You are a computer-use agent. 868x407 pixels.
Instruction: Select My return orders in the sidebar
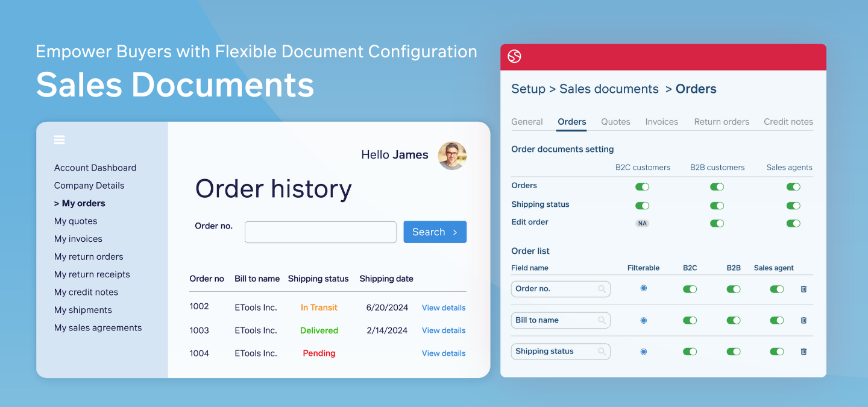click(x=89, y=256)
